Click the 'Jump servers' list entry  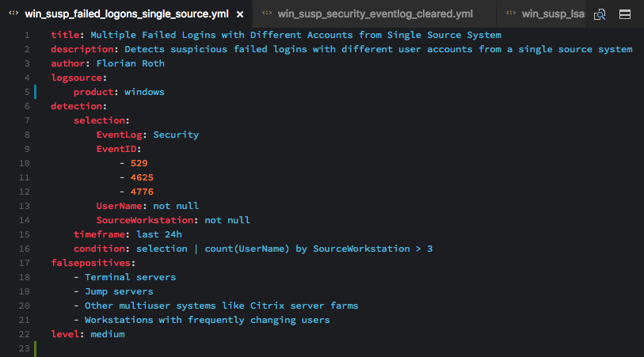119,291
